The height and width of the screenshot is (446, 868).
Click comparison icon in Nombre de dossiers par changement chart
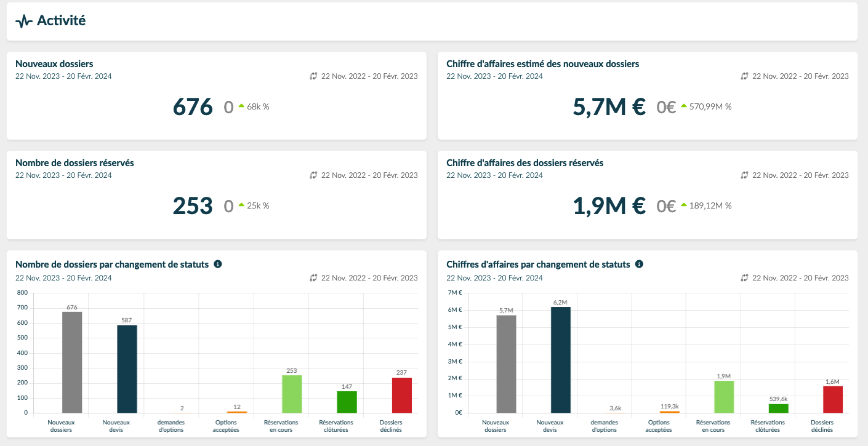coord(313,278)
